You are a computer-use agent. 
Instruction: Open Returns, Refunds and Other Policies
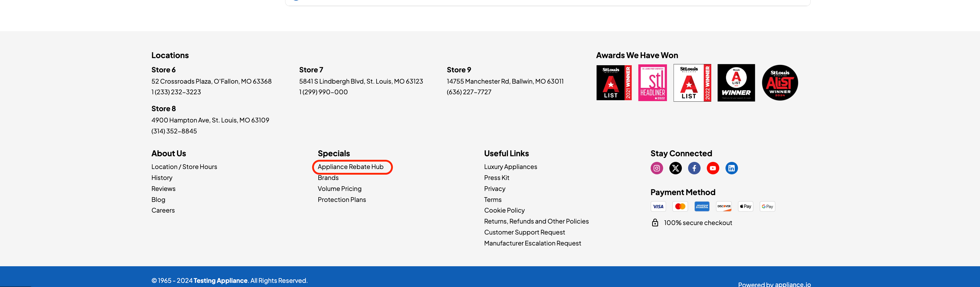536,221
